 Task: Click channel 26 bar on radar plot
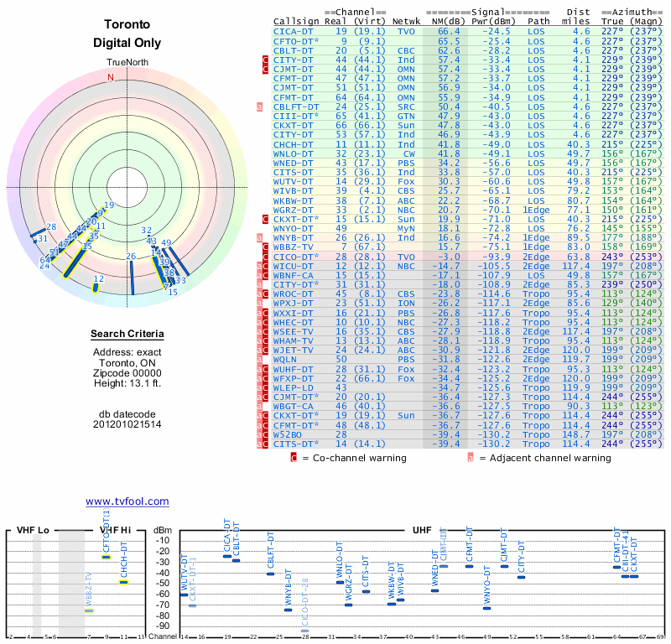click(132, 278)
